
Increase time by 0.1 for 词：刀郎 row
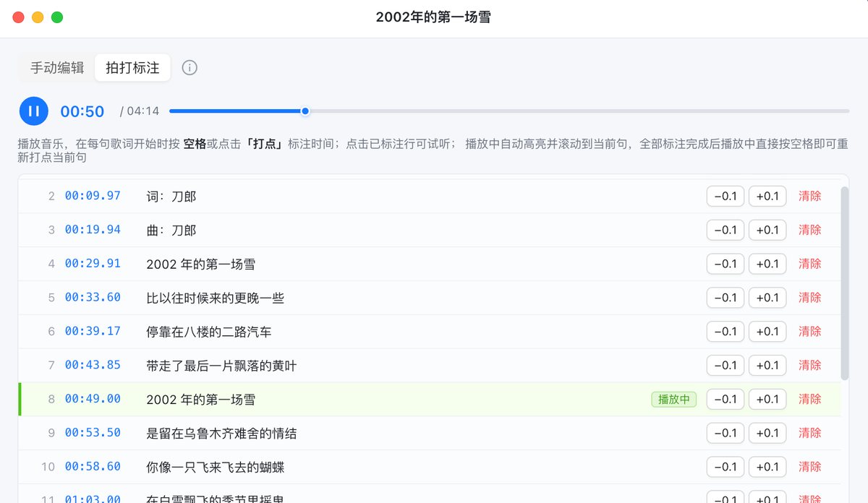(767, 196)
